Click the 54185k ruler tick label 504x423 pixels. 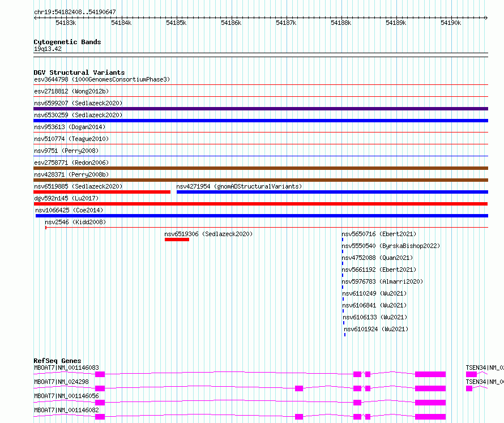pyautogui.click(x=176, y=23)
